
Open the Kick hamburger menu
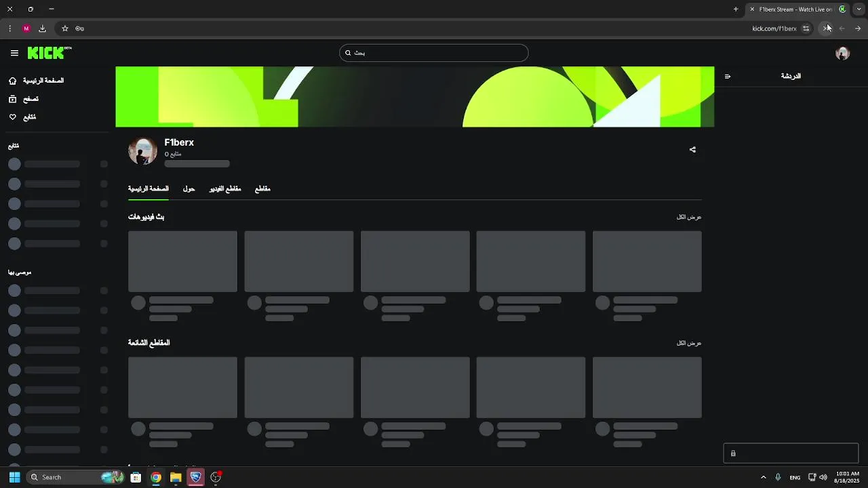pyautogui.click(x=14, y=53)
